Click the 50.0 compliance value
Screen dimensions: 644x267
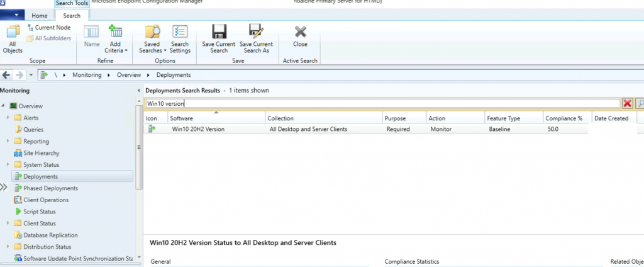click(x=552, y=129)
